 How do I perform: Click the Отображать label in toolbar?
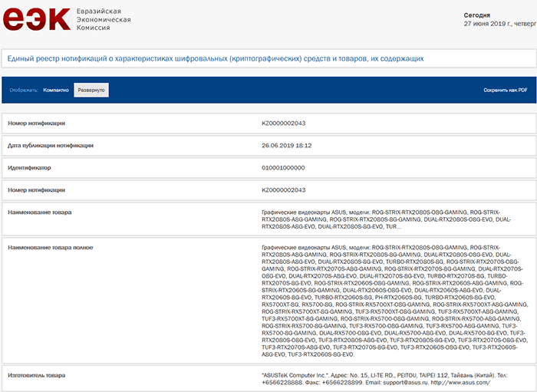(x=23, y=90)
